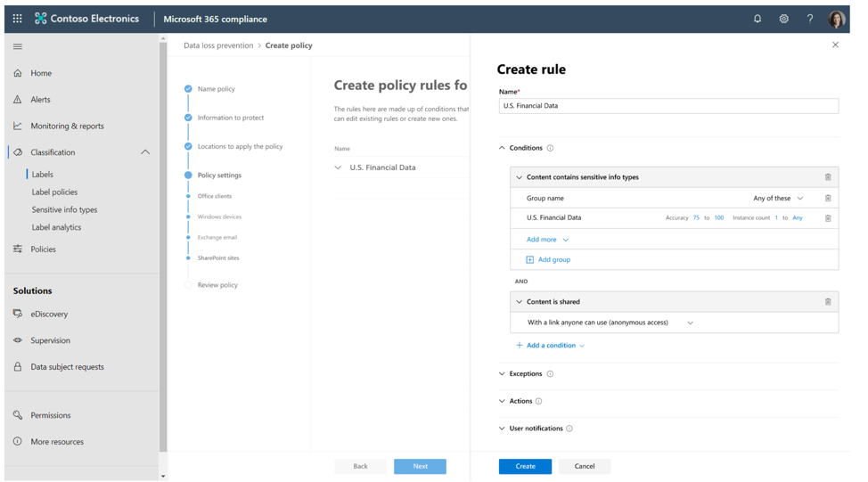Expand the User notifications section
868x482 pixels.
[x=535, y=429]
